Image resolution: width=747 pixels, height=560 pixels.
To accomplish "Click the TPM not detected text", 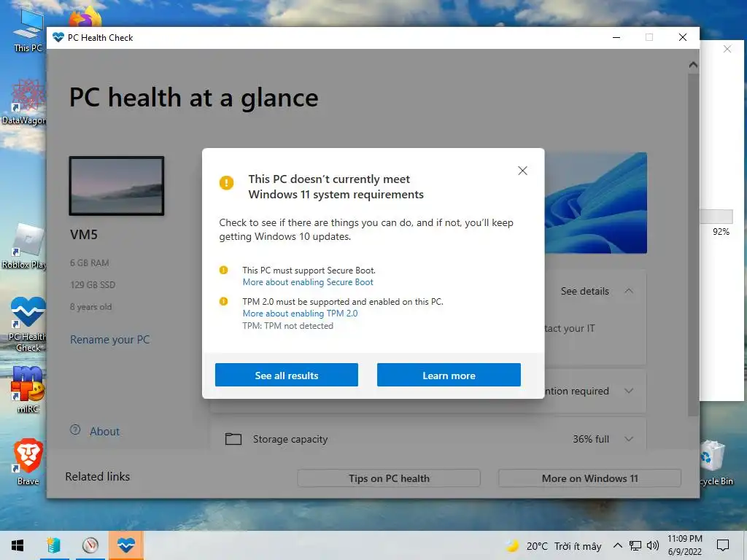I will pyautogui.click(x=287, y=326).
